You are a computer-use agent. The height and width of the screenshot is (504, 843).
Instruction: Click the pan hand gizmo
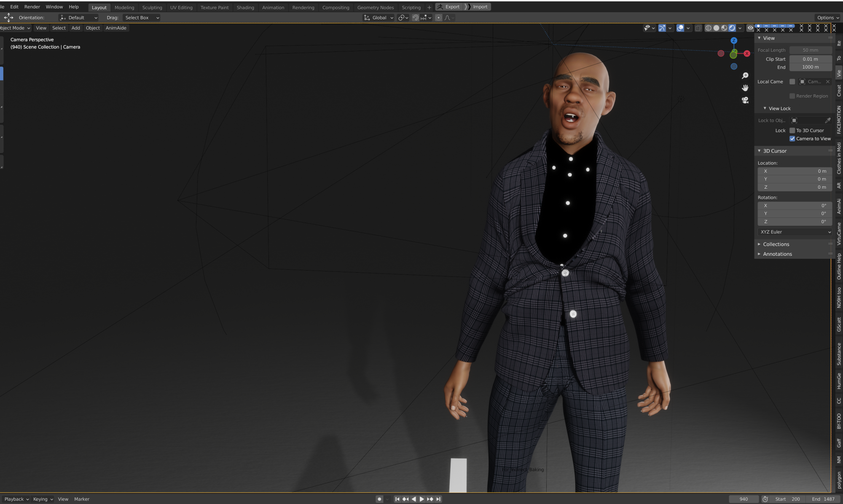click(745, 88)
